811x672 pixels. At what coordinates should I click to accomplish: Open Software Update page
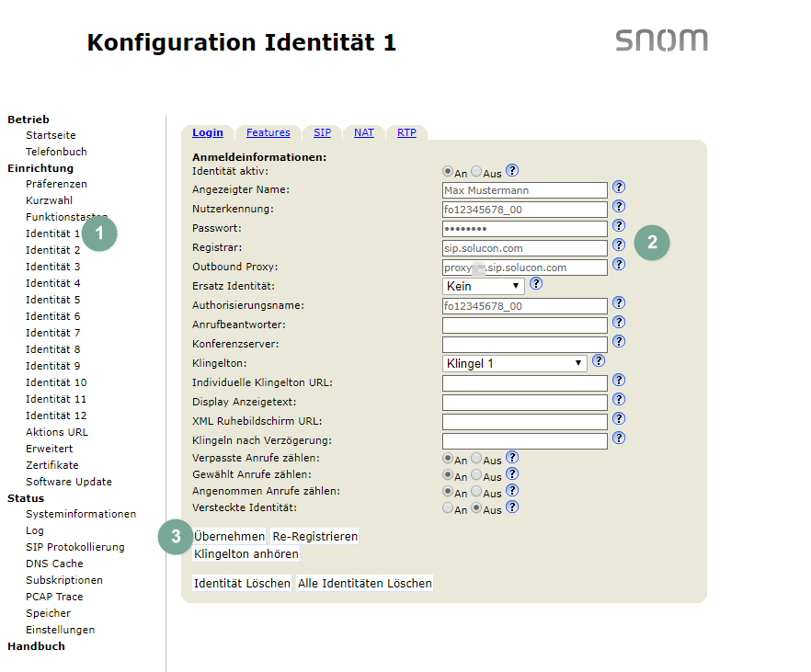69,482
